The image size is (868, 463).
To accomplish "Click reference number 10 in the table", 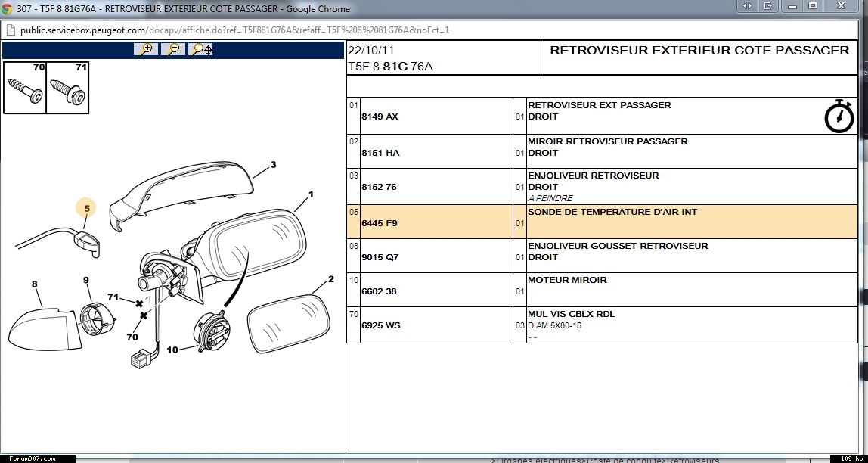I will coord(354,280).
